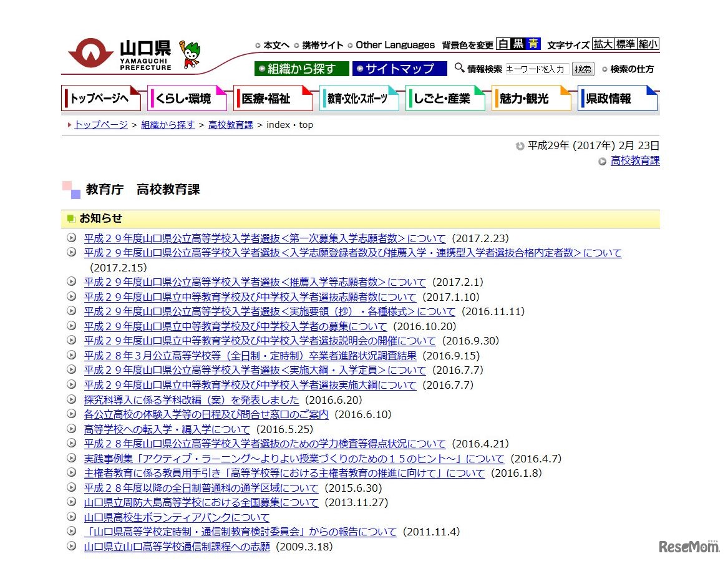Open 学力検査等得点状況について link
The width and height of the screenshot is (728, 561).
tap(265, 444)
